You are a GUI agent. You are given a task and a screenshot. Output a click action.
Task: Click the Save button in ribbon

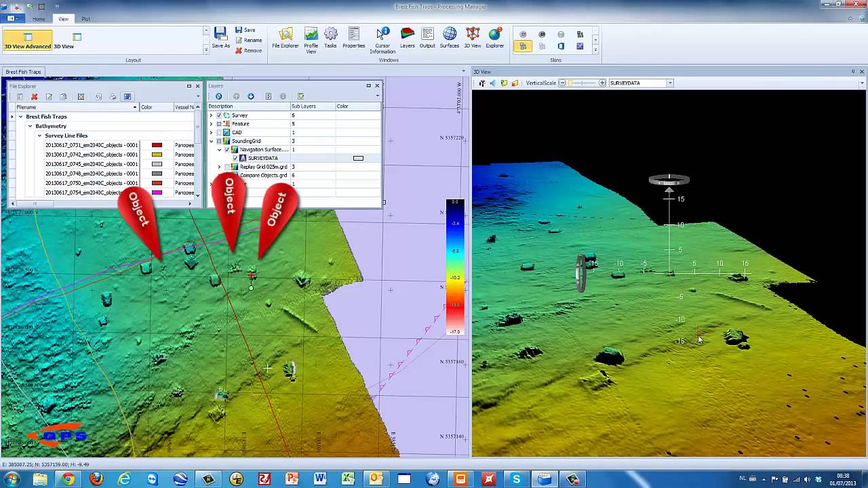pos(245,30)
